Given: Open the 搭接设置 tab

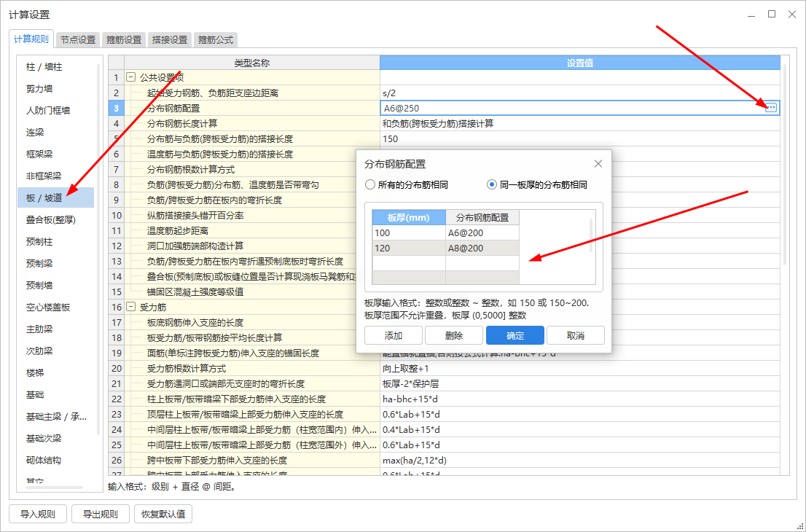Looking at the screenshot, I should (x=170, y=39).
